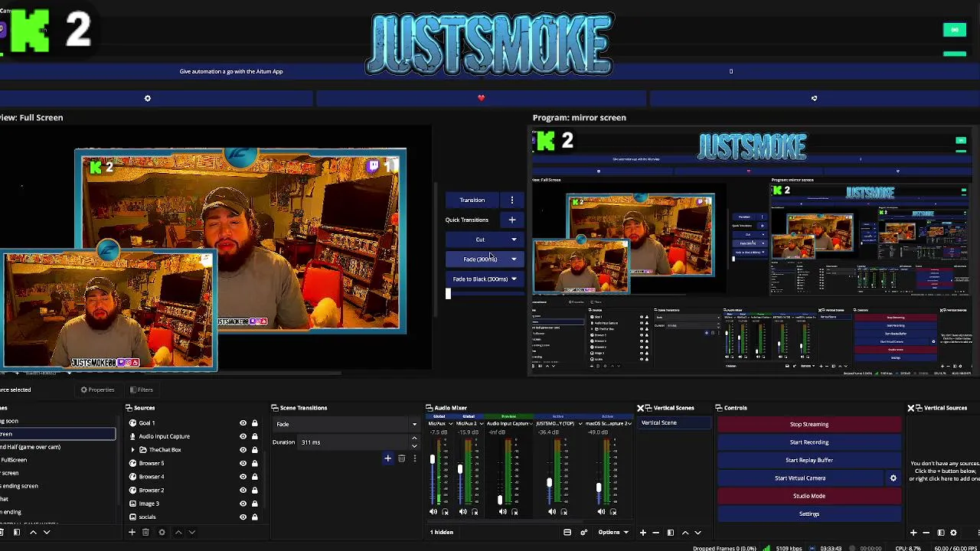Open Virtual Camera config gear icon
Screen dimensions: 980x551
pos(893,478)
